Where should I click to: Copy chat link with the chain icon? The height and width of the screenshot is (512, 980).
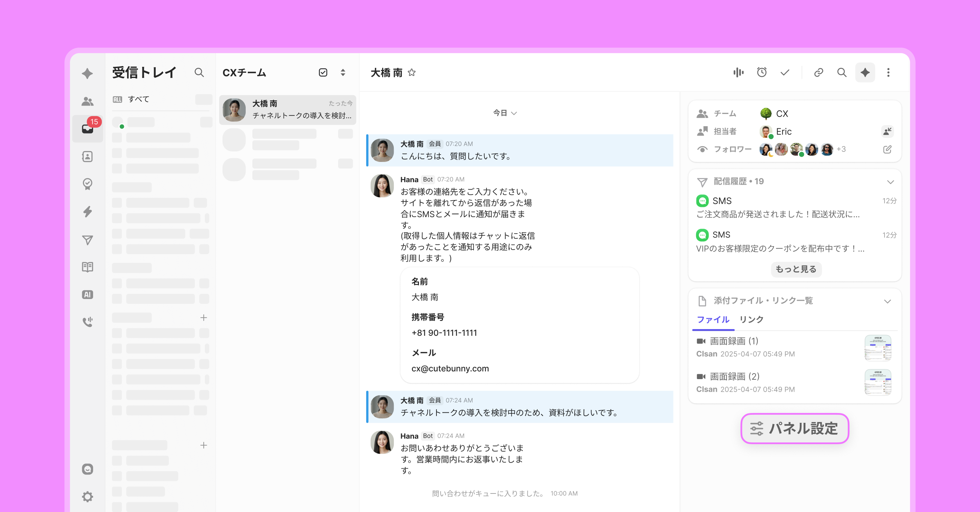[818, 72]
